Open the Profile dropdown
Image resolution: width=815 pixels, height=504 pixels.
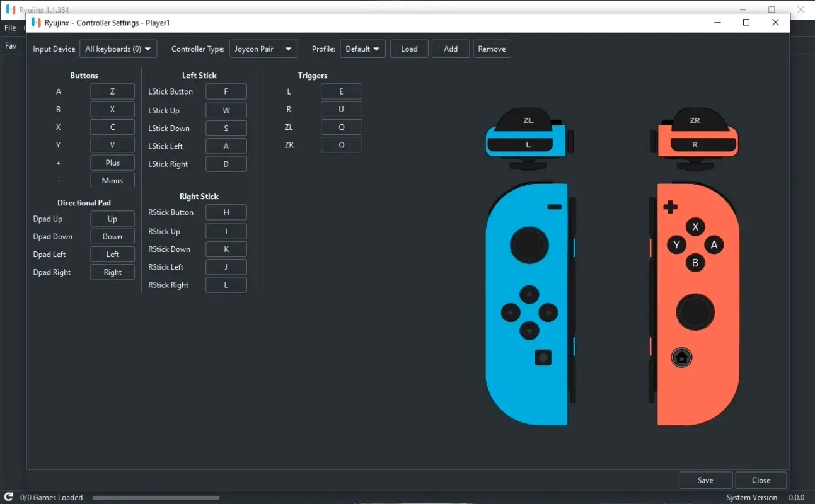pos(362,49)
